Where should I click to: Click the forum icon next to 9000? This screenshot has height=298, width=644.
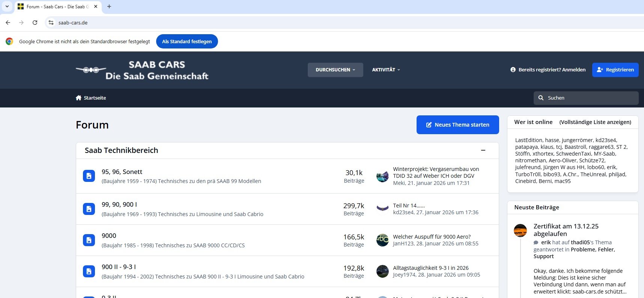[89, 240]
